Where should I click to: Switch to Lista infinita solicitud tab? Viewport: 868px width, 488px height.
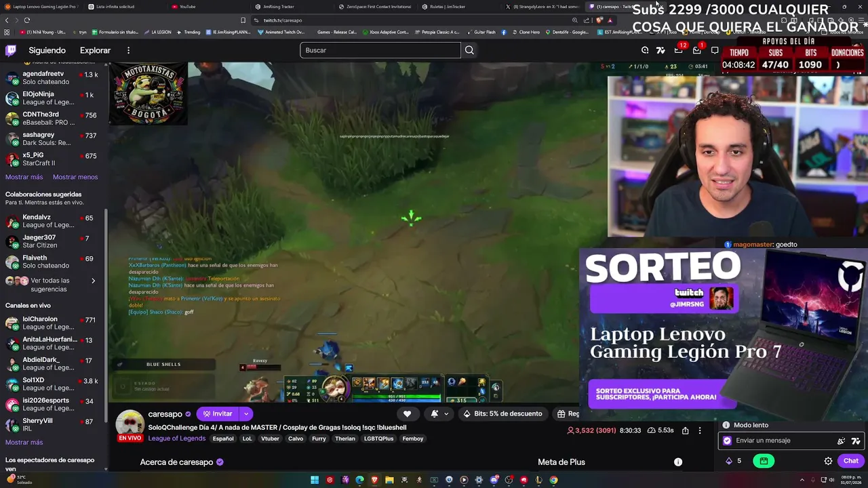pos(112,7)
